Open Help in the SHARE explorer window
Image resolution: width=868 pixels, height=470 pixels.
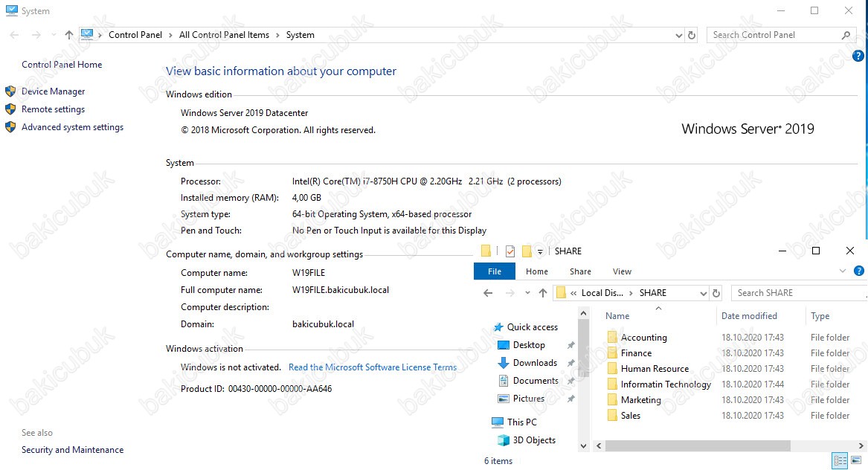pyautogui.click(x=858, y=271)
